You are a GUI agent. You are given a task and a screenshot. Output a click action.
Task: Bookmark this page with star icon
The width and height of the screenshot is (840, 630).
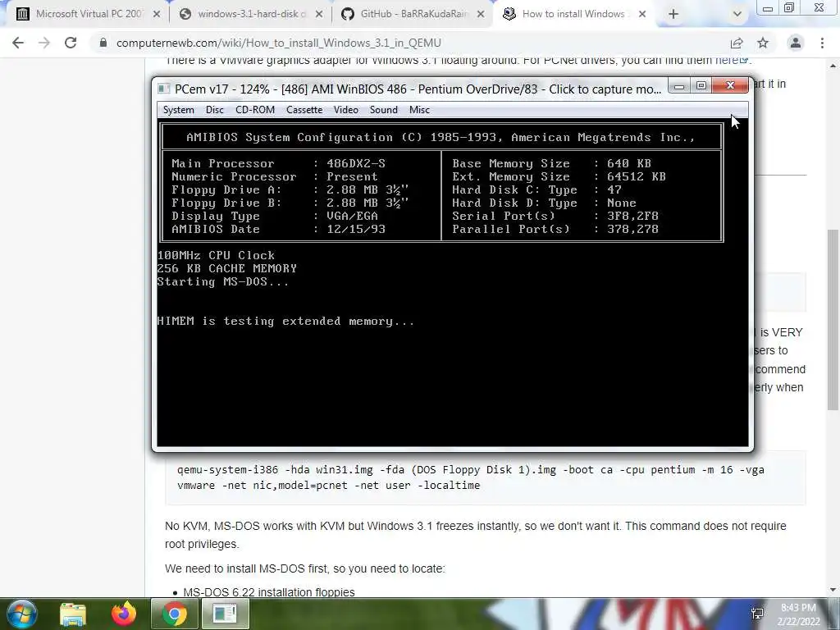click(763, 43)
